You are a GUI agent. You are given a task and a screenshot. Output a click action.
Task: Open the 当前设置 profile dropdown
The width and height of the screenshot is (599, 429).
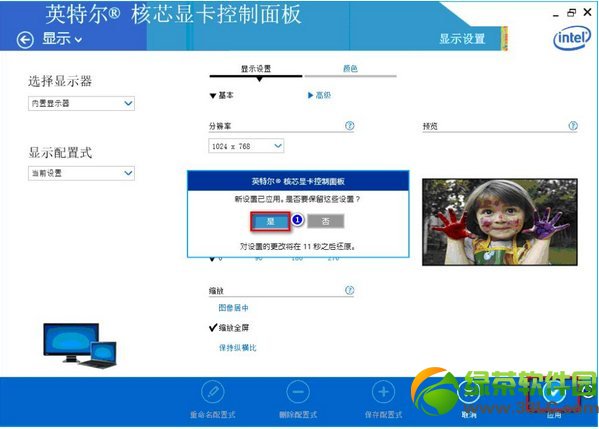[81, 173]
